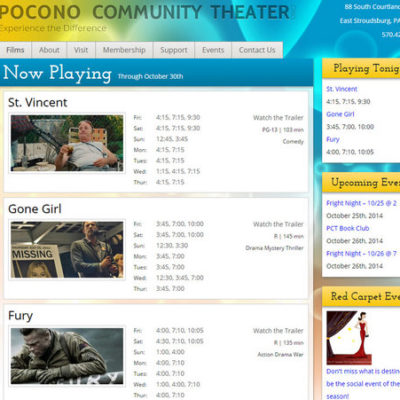Click 'R | 145 min' rating text

tap(289, 236)
